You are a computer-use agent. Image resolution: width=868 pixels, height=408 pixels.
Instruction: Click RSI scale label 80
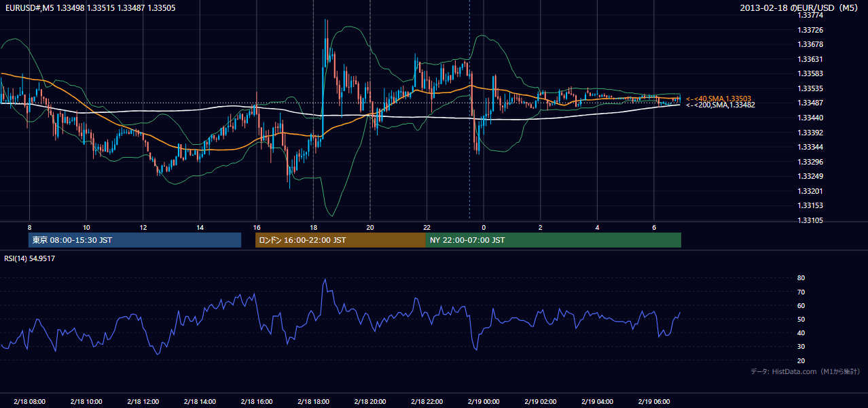[801, 278]
